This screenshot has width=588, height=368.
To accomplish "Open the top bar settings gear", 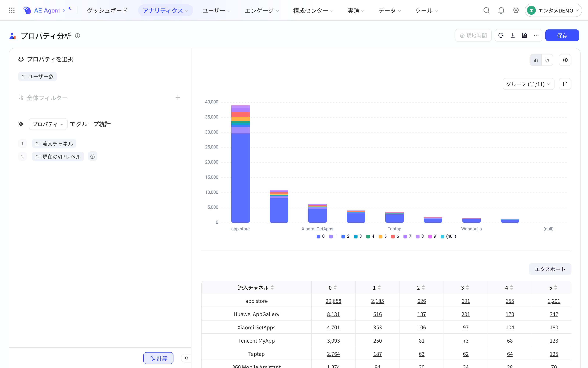I will [516, 10].
